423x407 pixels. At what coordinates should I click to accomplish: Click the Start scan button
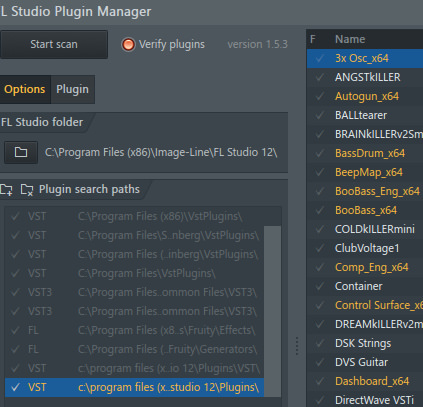point(54,44)
